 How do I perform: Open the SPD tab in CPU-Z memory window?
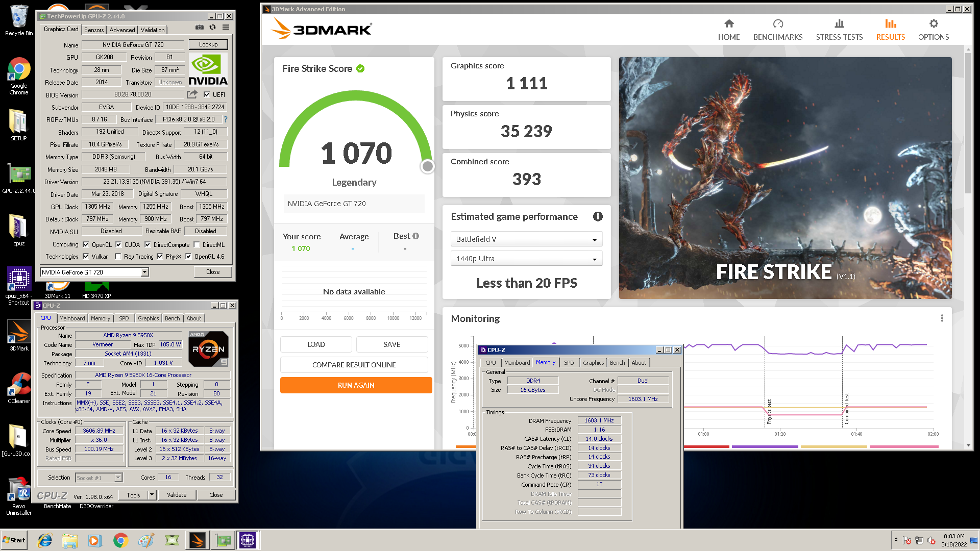[569, 363]
